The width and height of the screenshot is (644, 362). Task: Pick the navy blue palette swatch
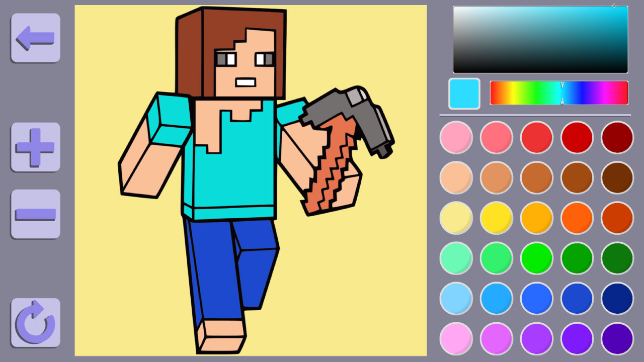pyautogui.click(x=617, y=298)
